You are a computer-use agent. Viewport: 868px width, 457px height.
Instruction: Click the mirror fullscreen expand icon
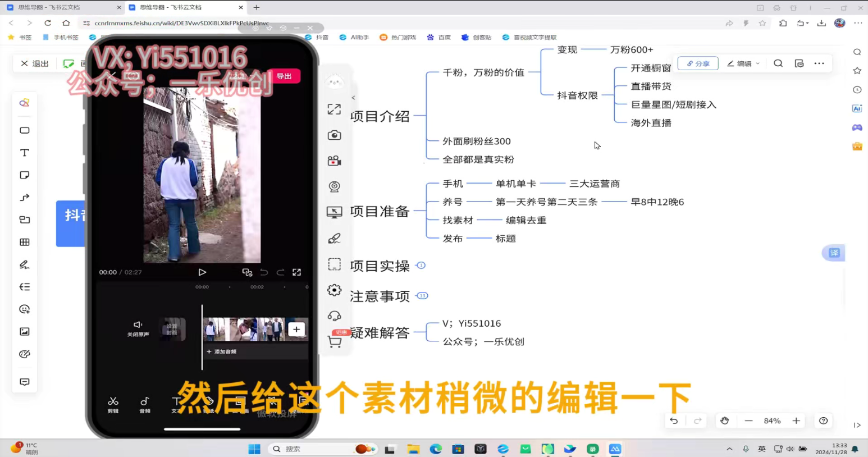(x=334, y=109)
